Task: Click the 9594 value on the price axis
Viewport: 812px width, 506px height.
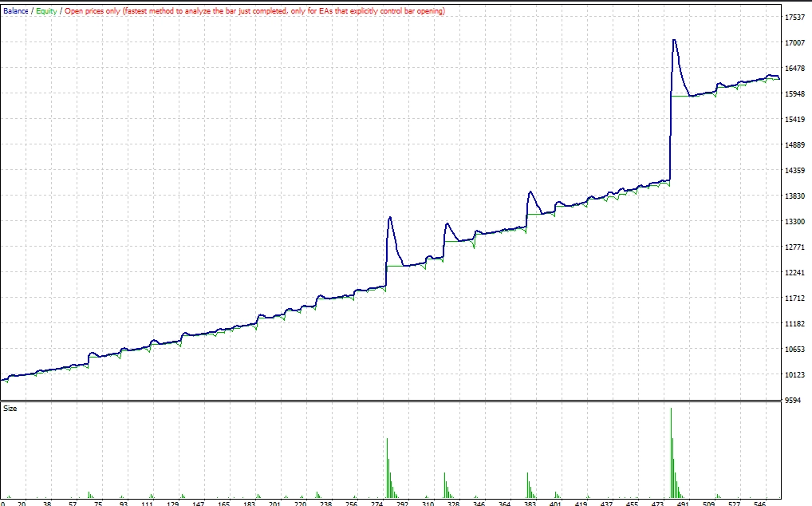Action: tap(793, 401)
